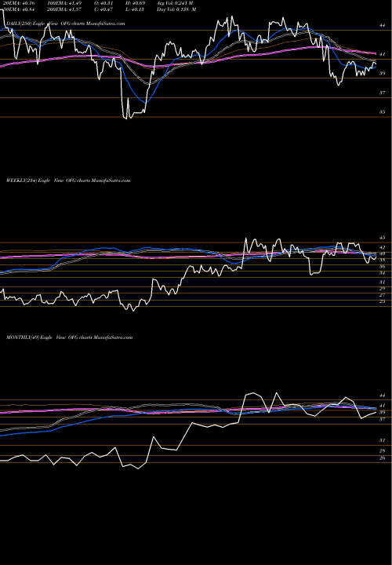This screenshot has width=392, height=565.
Task: Click the 35 price label on daily chart
Action: coord(383,112)
